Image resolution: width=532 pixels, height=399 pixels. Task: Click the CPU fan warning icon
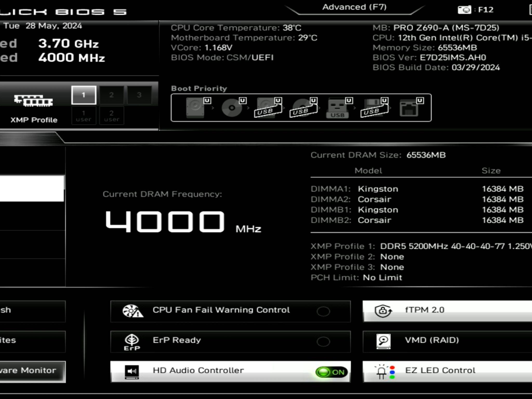pos(133,311)
